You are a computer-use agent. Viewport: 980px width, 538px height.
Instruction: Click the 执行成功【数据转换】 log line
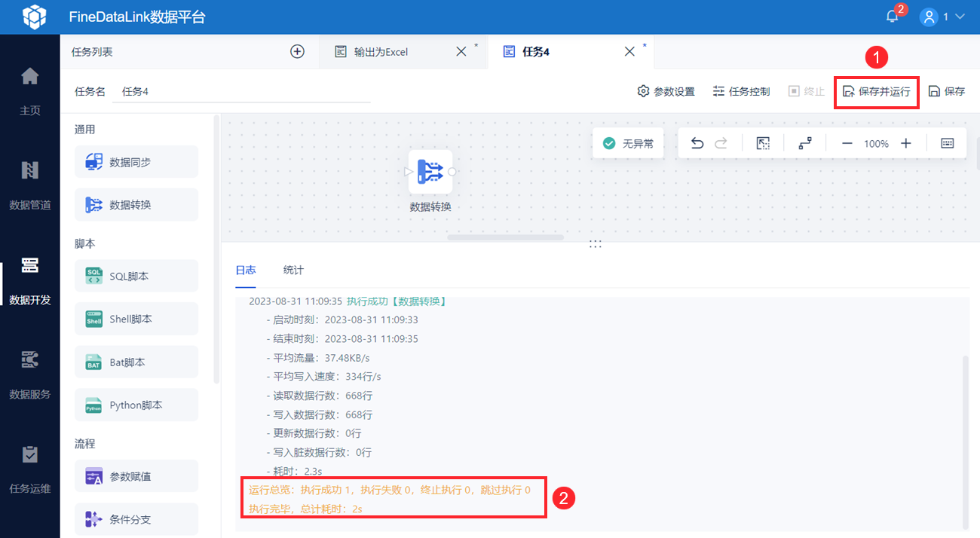[x=348, y=301]
